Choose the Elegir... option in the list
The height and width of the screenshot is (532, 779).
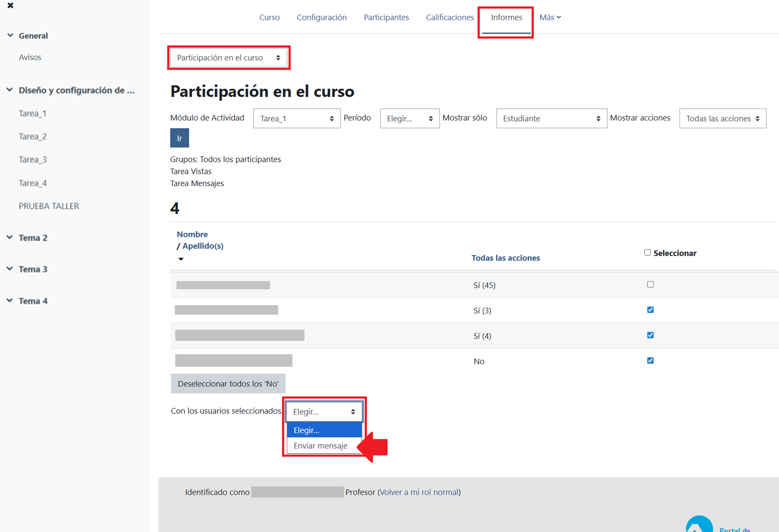point(324,430)
